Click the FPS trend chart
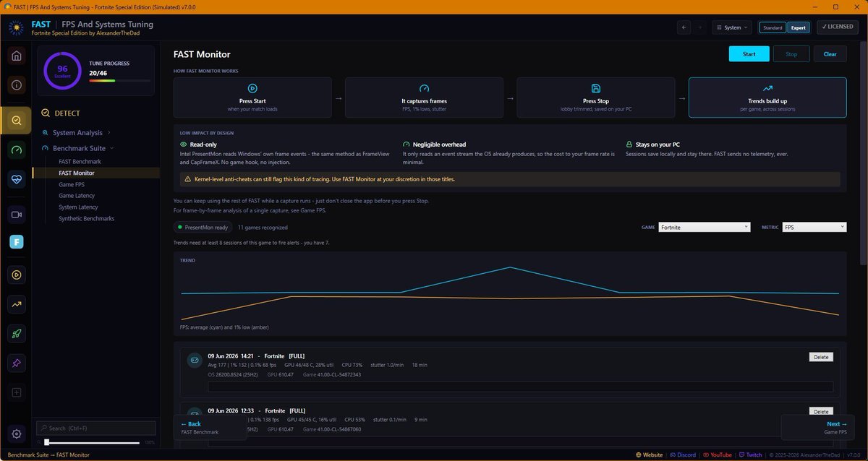868x461 pixels. pos(510,293)
